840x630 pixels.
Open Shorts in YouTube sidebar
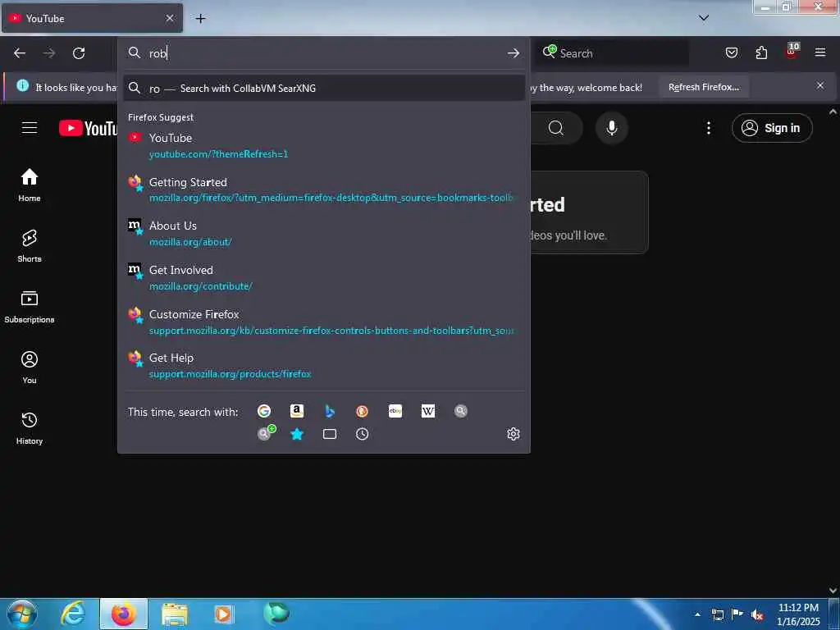[x=30, y=246]
